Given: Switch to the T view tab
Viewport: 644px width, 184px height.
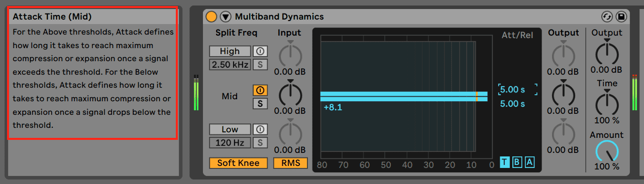Looking at the screenshot, I should click(505, 162).
